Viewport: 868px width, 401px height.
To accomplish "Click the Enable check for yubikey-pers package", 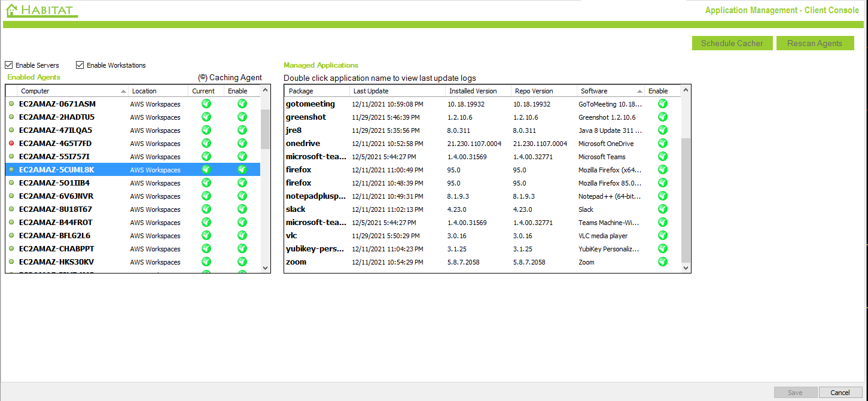I will coord(662,248).
